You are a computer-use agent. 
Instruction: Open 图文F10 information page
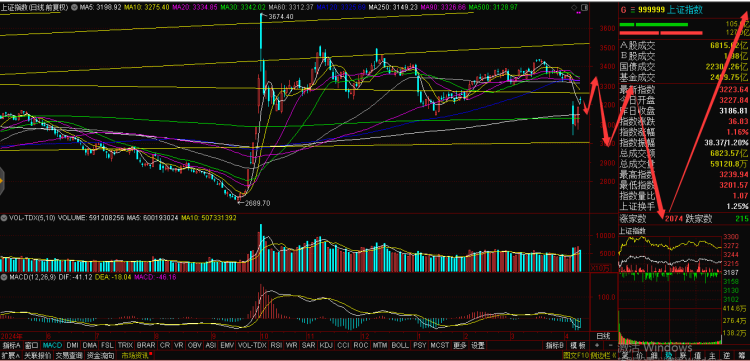[x=575, y=356]
